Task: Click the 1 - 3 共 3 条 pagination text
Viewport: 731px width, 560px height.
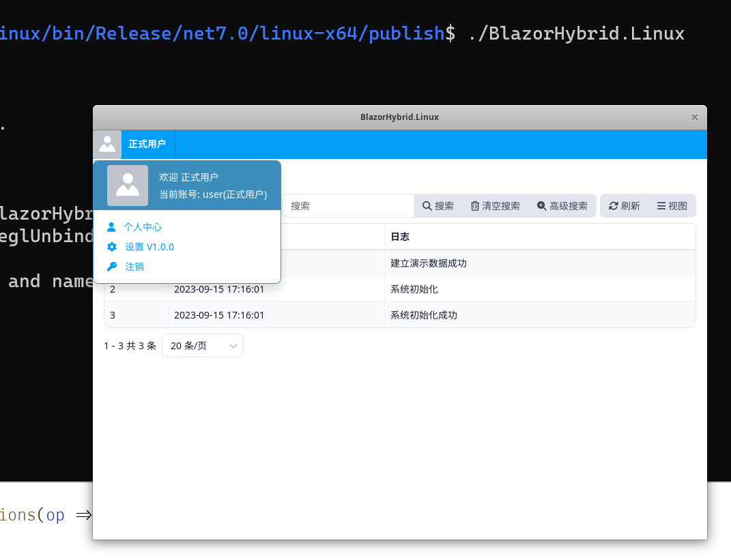Action: point(130,346)
